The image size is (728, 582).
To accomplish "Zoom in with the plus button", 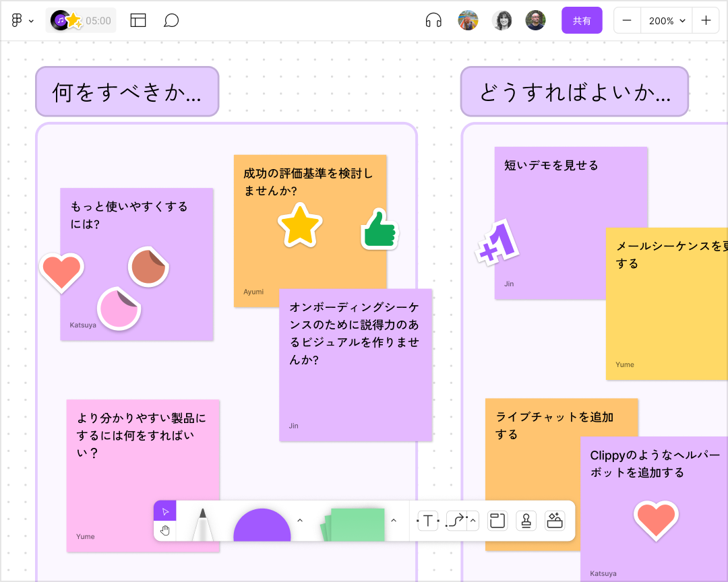I will tap(705, 20).
